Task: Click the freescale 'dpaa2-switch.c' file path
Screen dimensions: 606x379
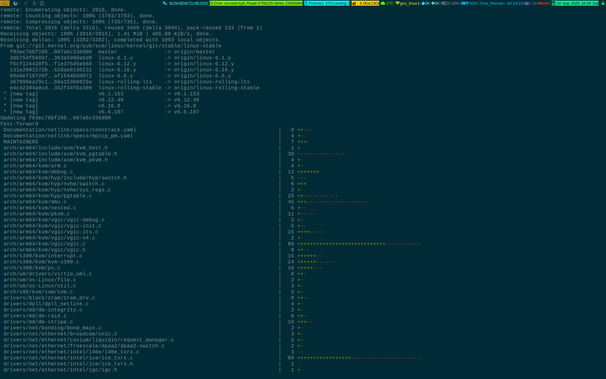Action: [x=84, y=346]
